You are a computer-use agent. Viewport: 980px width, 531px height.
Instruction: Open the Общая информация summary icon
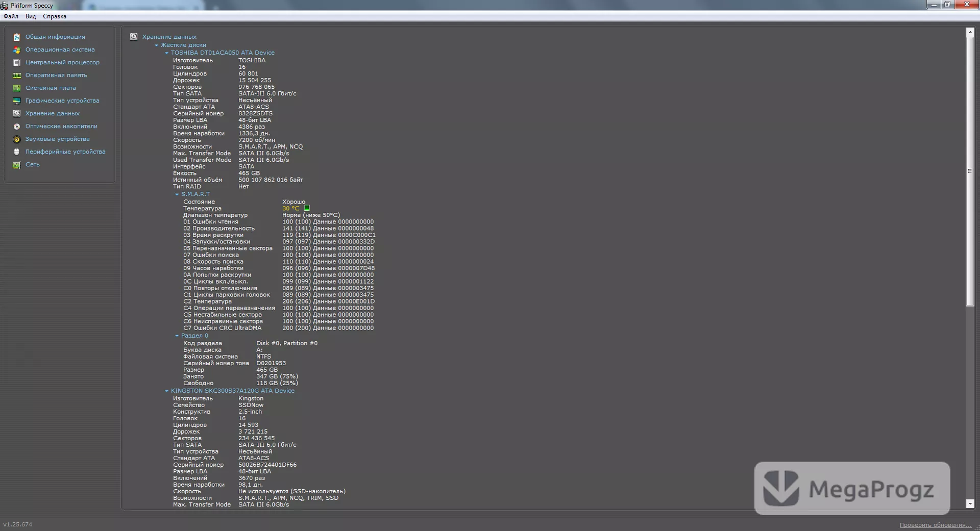(17, 37)
